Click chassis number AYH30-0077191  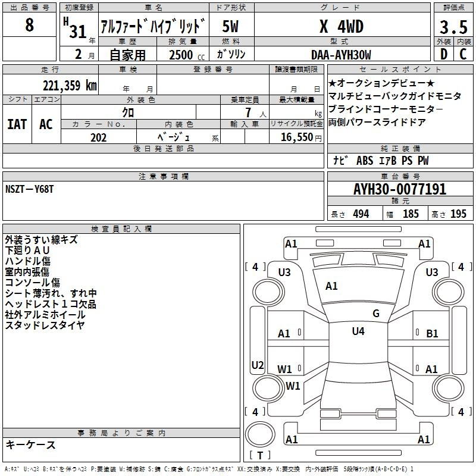click(400, 189)
